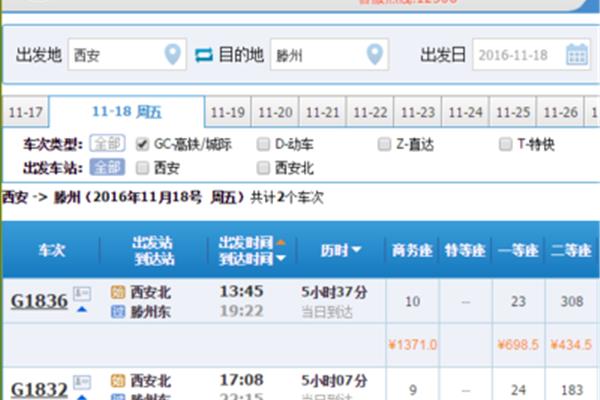Screen dimensions: 600x400
Task: Open G1836 ticket info card icon
Action: click(82, 293)
